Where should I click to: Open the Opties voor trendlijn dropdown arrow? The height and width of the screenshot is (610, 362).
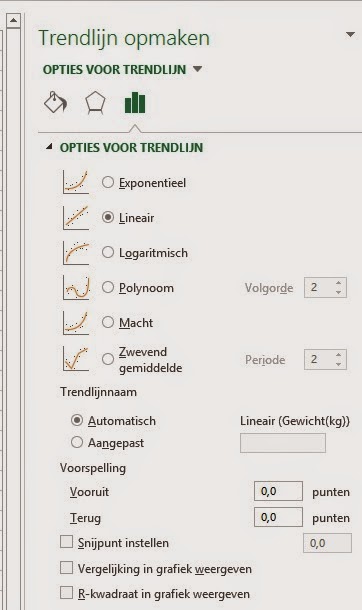click(198, 69)
